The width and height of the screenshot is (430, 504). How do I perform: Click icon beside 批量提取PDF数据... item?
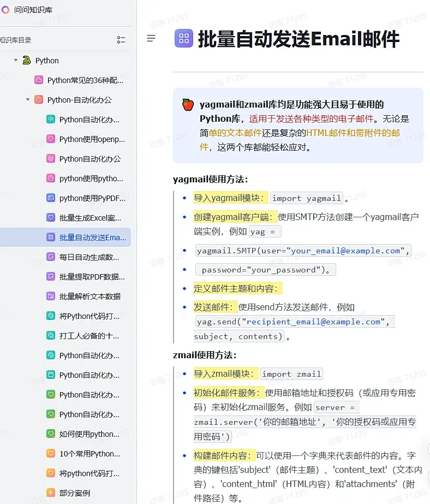(x=51, y=276)
